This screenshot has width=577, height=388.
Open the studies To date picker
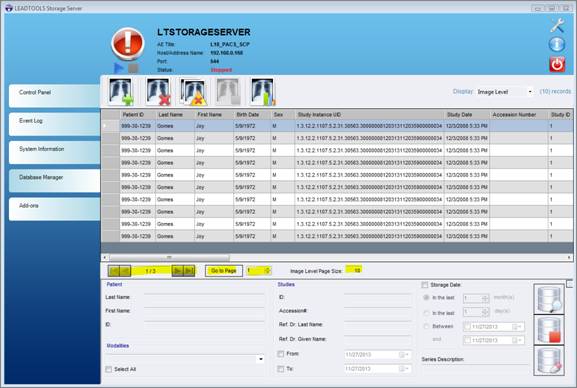404,368
